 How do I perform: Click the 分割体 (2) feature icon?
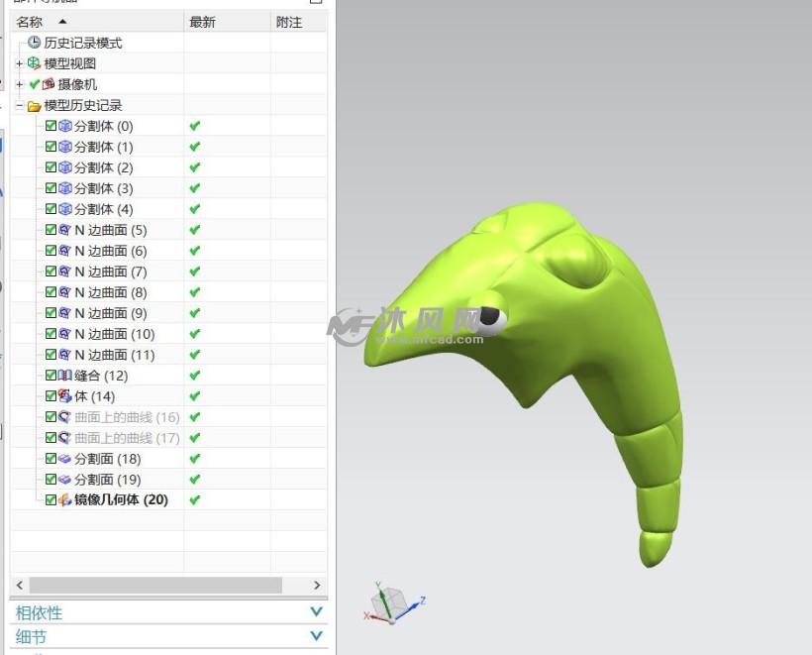(65, 167)
